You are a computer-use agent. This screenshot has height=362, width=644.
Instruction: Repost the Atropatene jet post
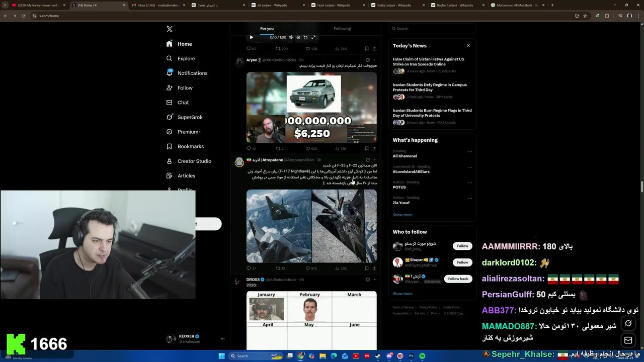(x=280, y=268)
